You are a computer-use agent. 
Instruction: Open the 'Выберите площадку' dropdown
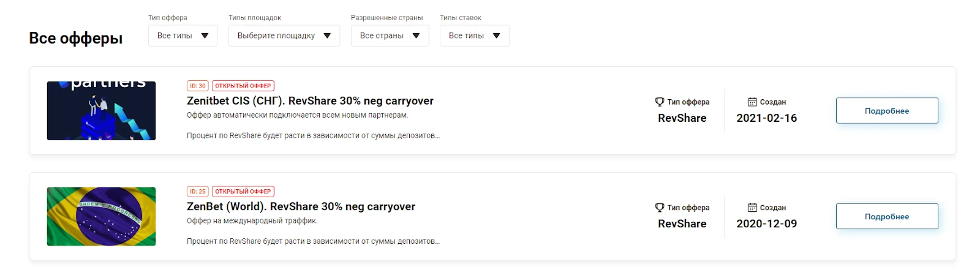284,36
